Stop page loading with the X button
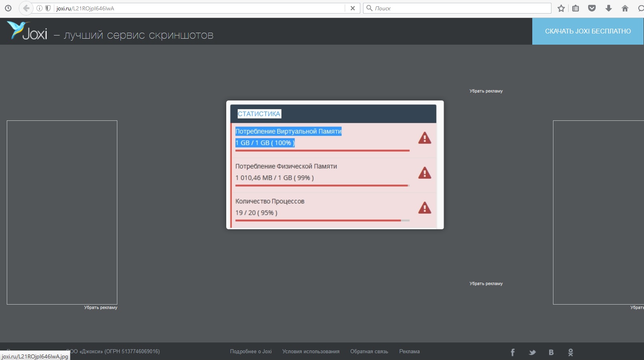 click(x=353, y=8)
